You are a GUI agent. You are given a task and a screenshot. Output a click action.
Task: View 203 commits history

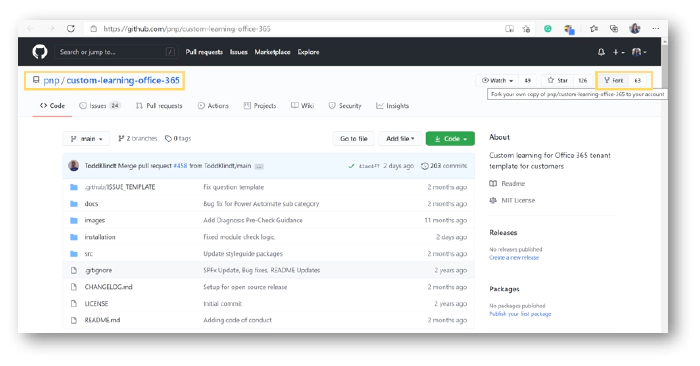[444, 166]
